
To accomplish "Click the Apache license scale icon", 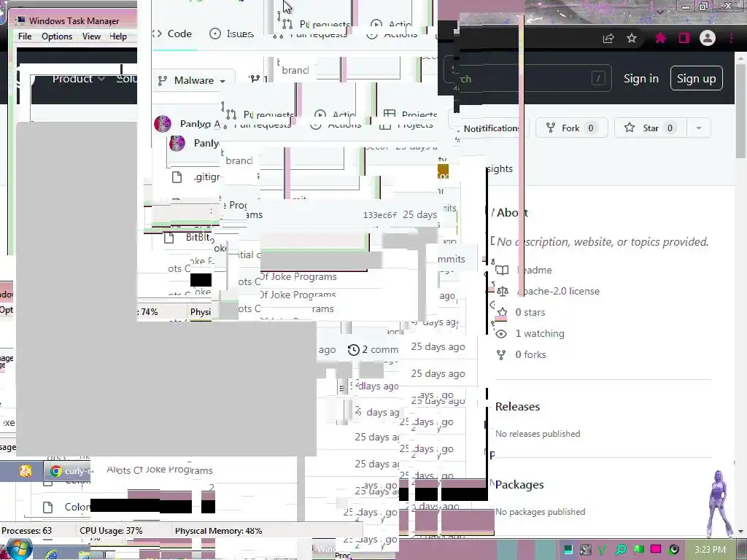I will point(503,292).
